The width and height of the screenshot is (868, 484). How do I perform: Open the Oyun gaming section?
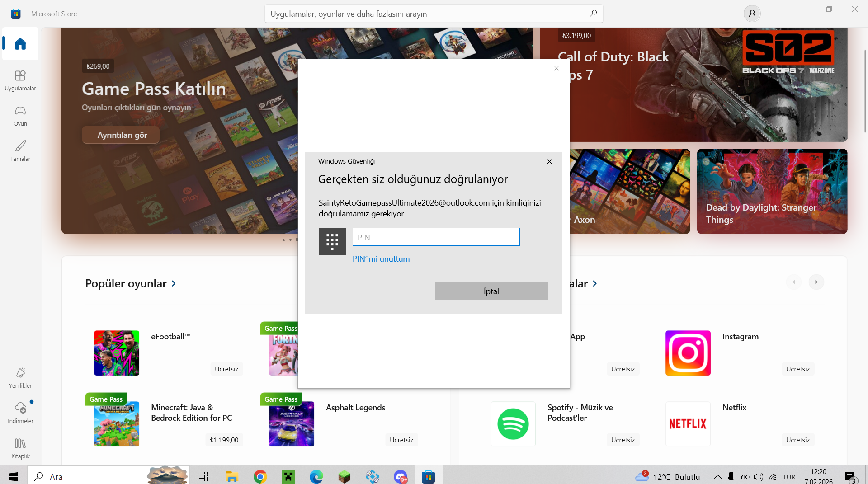(20, 116)
